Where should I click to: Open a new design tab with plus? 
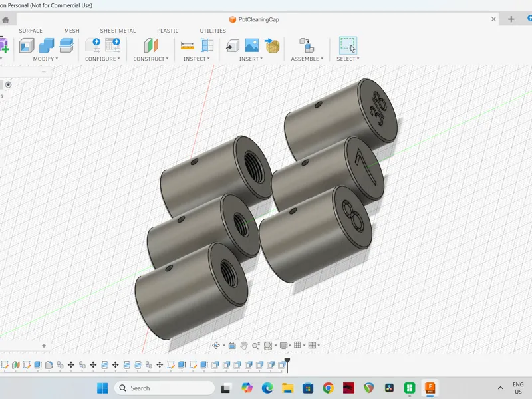[x=511, y=19]
